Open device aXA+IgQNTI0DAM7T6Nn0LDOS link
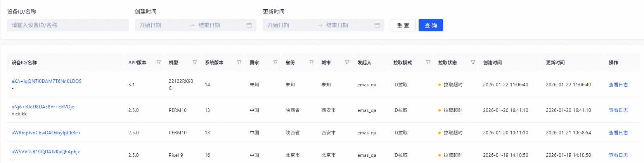The width and height of the screenshot is (644, 163). [47, 81]
